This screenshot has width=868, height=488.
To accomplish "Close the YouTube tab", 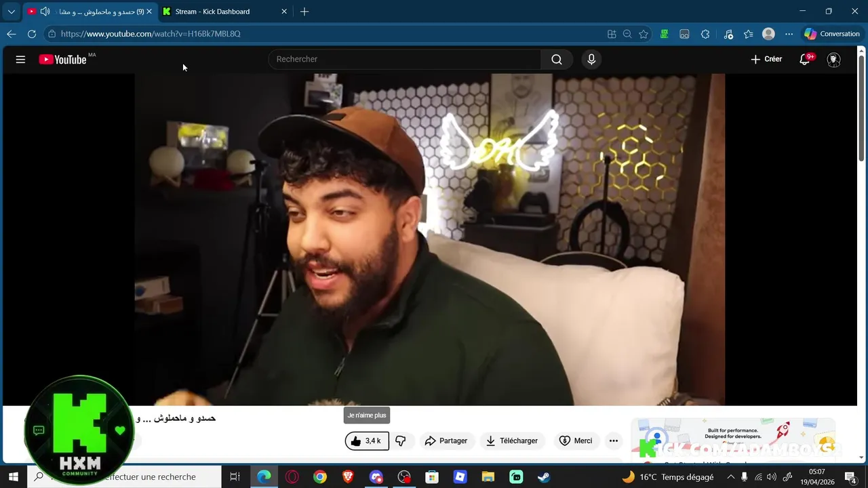I will click(x=149, y=12).
